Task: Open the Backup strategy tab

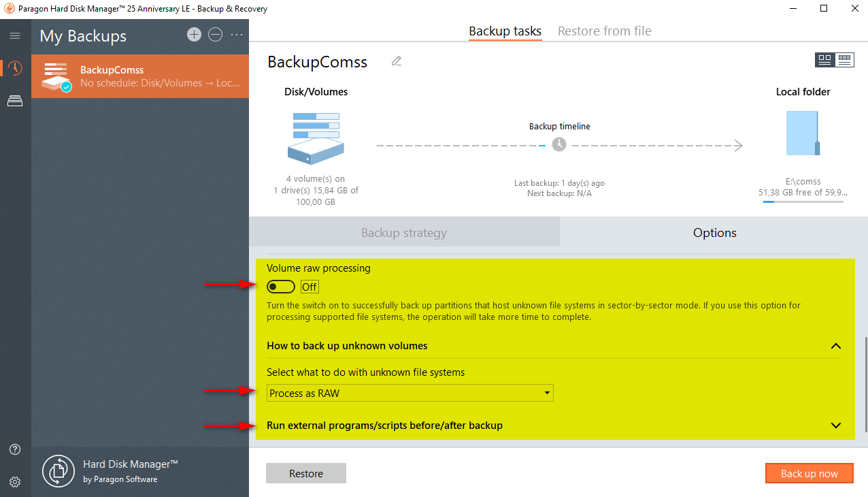Action: 404,233
